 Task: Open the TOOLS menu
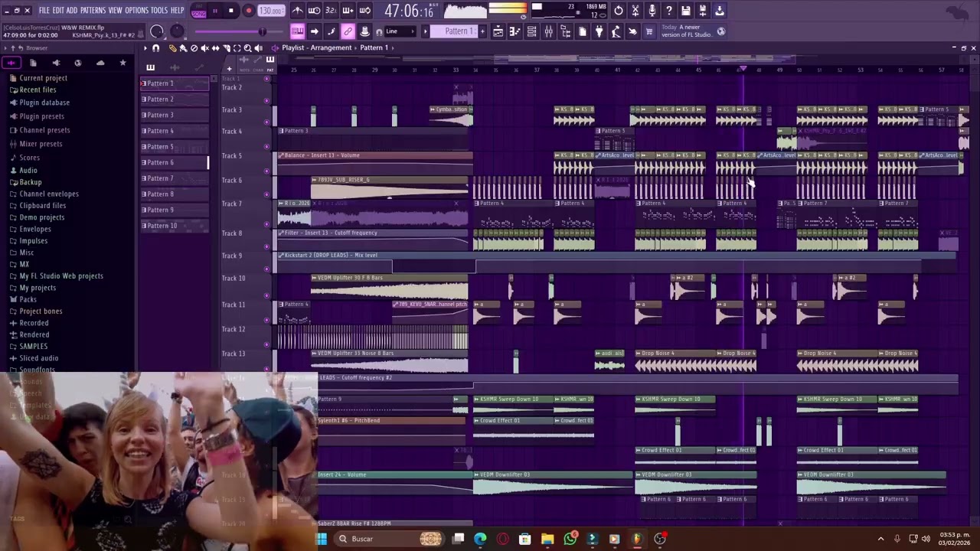(158, 11)
